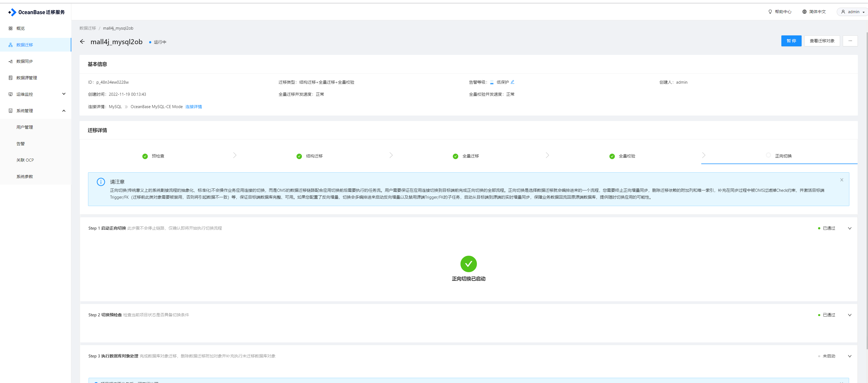This screenshot has width=868, height=383.
Task: Click the back arrow beside mall4j_mysql2ob
Action: tap(82, 41)
